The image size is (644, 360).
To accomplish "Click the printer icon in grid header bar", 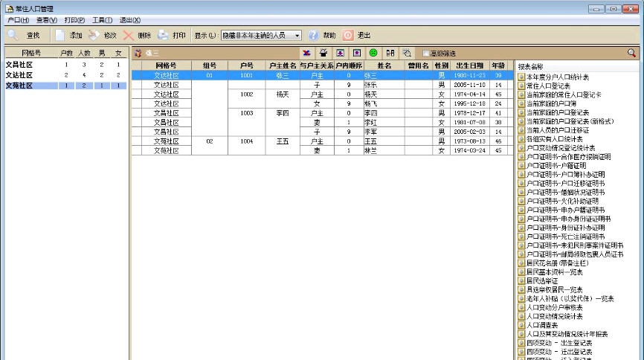I will point(323,53).
